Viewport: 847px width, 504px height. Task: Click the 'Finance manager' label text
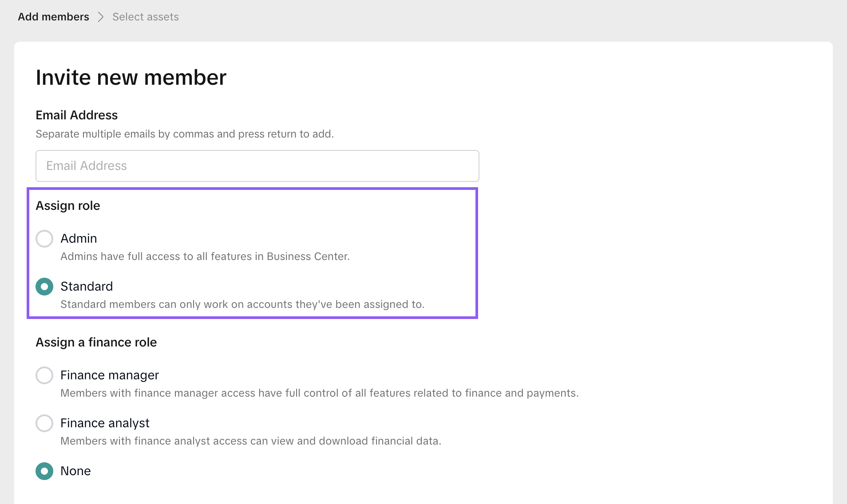click(110, 375)
